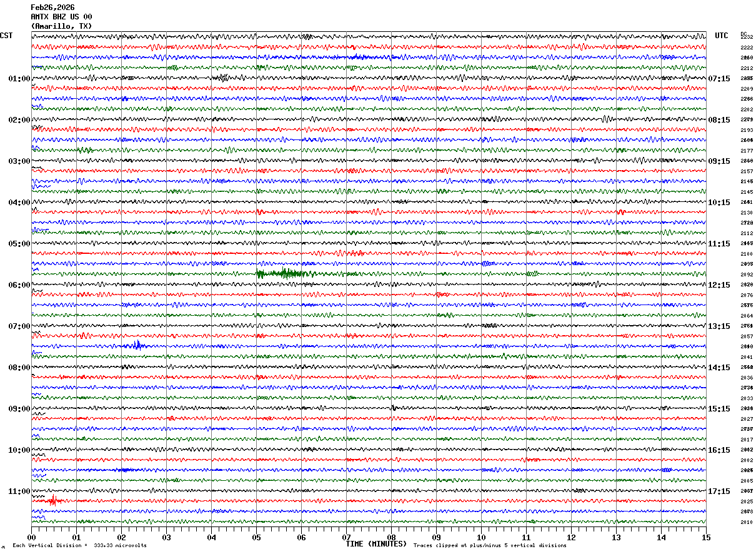Click the Traces clipped at plus/minus note
Viewport: 756px width, 554px height.
pos(490,545)
